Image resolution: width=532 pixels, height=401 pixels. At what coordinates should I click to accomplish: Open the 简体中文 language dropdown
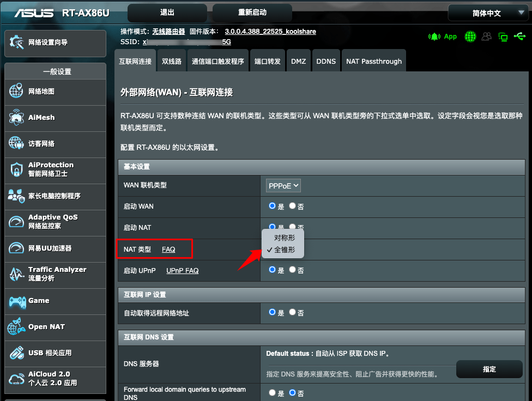(x=487, y=13)
